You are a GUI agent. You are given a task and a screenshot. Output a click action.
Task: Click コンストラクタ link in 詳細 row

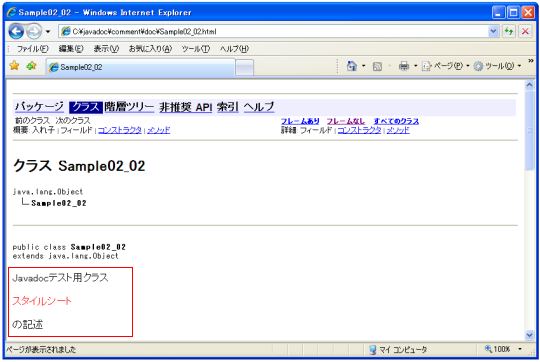360,130
